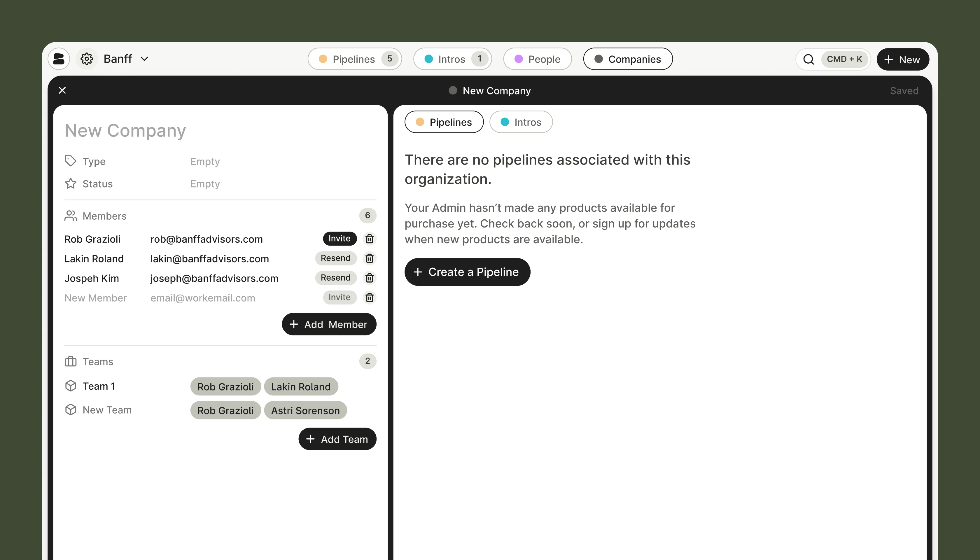Open the top Pipelines tab with count 5
This screenshot has width=980, height=560.
354,59
